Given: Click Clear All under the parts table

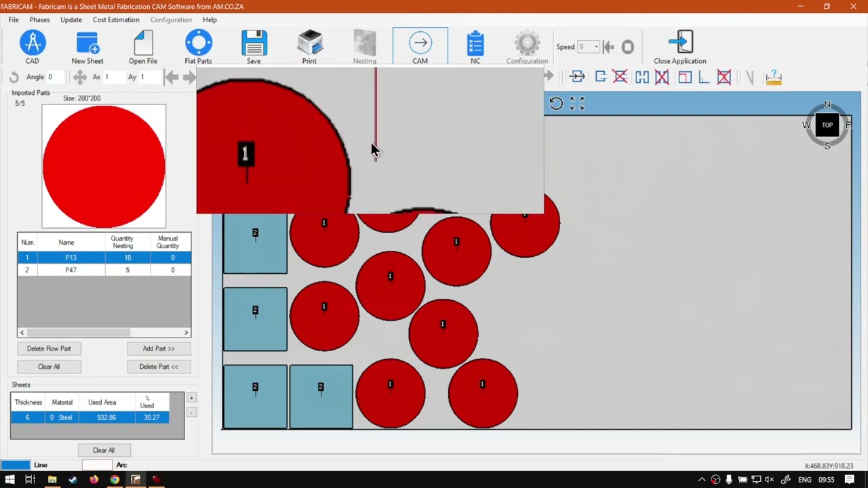Looking at the screenshot, I should [49, 367].
